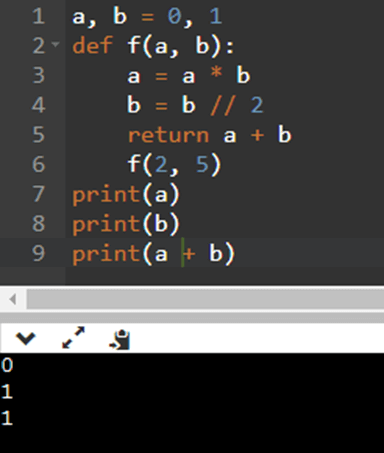Click the copy output to clipboard icon
The height and width of the screenshot is (453, 384).
click(120, 340)
